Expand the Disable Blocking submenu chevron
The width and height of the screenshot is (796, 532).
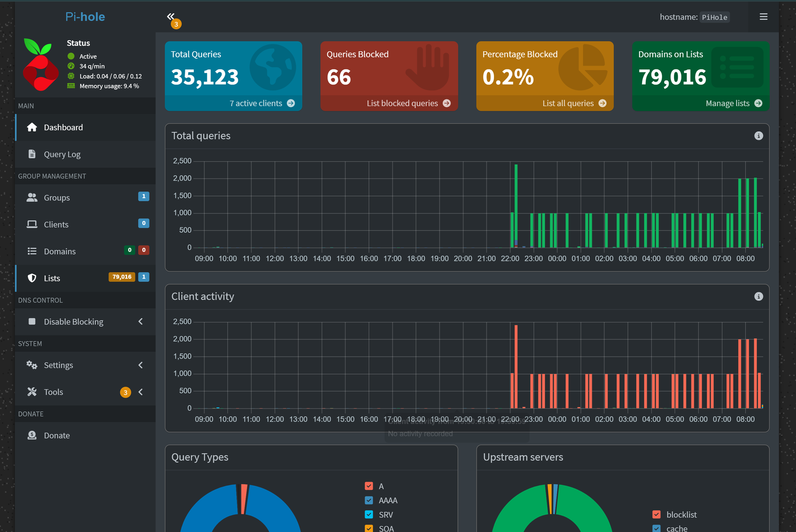pos(141,321)
